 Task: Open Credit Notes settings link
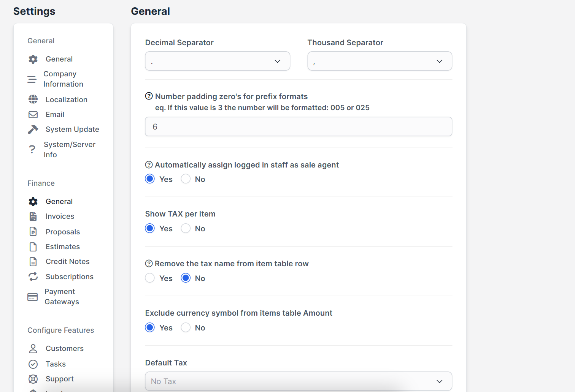[x=68, y=261]
